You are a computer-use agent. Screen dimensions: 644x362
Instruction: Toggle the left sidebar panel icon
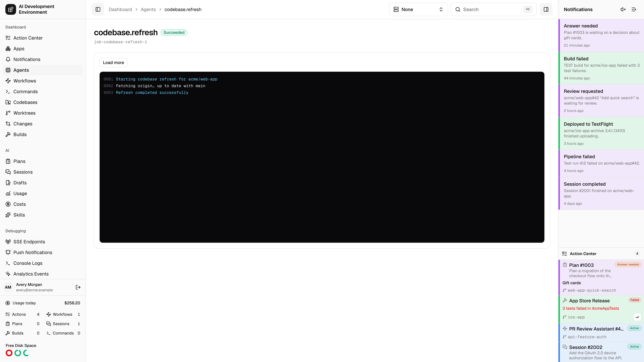click(98, 10)
